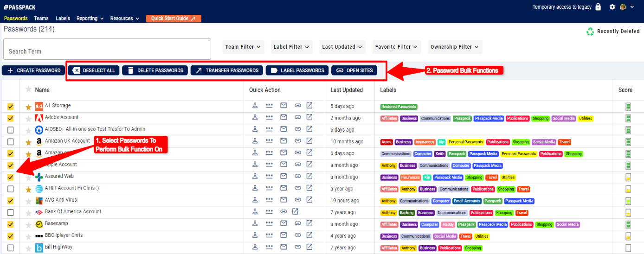Viewport: 644px width, 254px height.
Task: Expand the Resources menu
Action: coord(125,19)
